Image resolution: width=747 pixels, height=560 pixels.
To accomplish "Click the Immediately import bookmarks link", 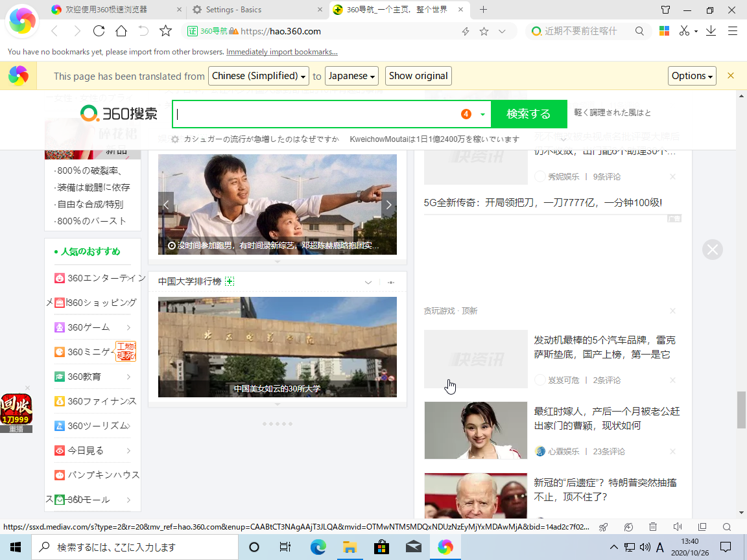I will point(281,52).
